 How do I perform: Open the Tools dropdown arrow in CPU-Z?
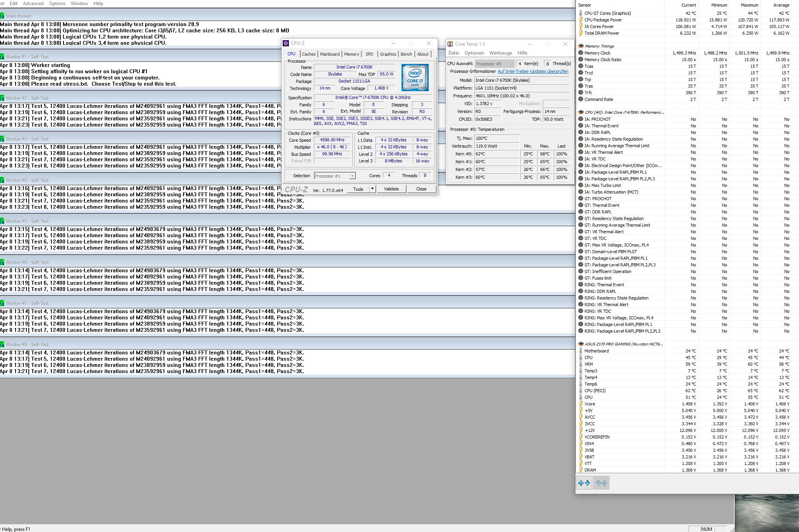372,189
